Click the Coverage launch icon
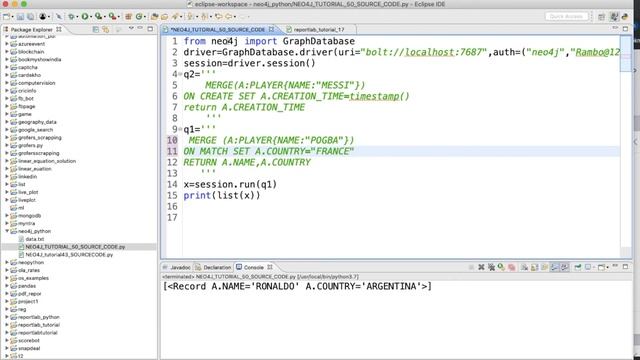 click(98, 16)
